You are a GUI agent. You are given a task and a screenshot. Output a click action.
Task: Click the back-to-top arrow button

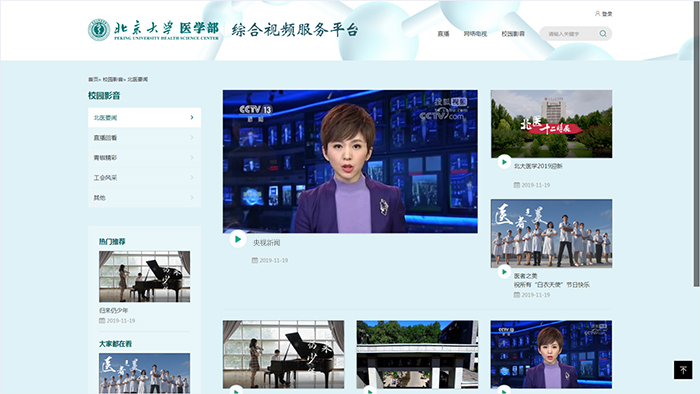pos(683,370)
